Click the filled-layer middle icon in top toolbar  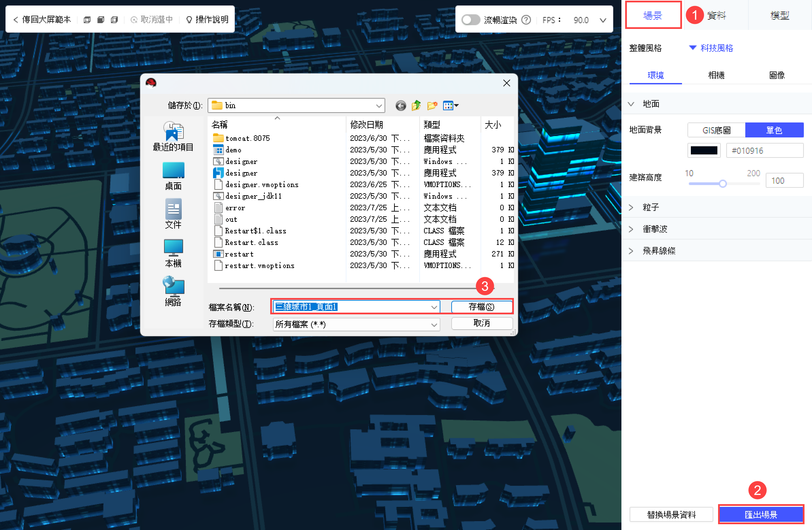101,20
